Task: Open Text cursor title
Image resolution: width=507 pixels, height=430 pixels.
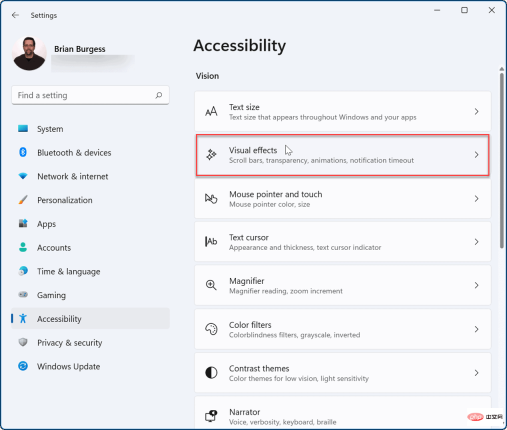Action: [249, 237]
